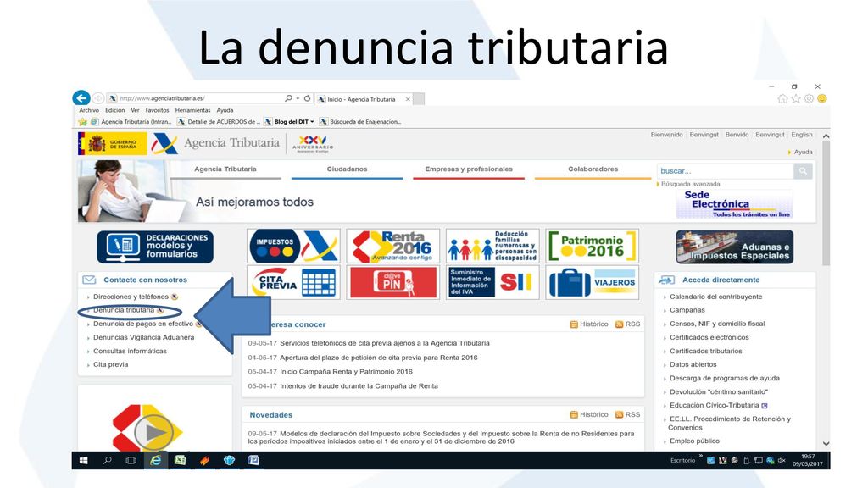Open the Certificados electrónicos link
The image size is (868, 488).
[709, 337]
